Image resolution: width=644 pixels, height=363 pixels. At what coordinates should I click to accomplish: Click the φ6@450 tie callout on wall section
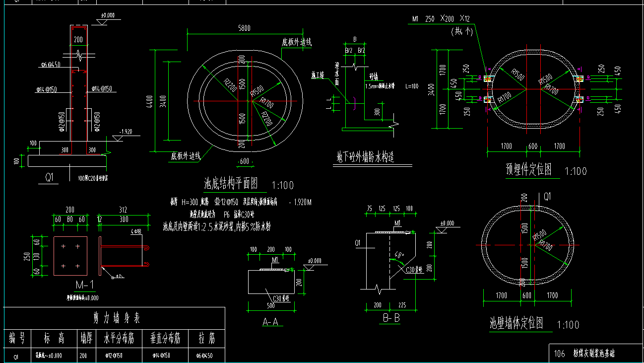point(51,65)
